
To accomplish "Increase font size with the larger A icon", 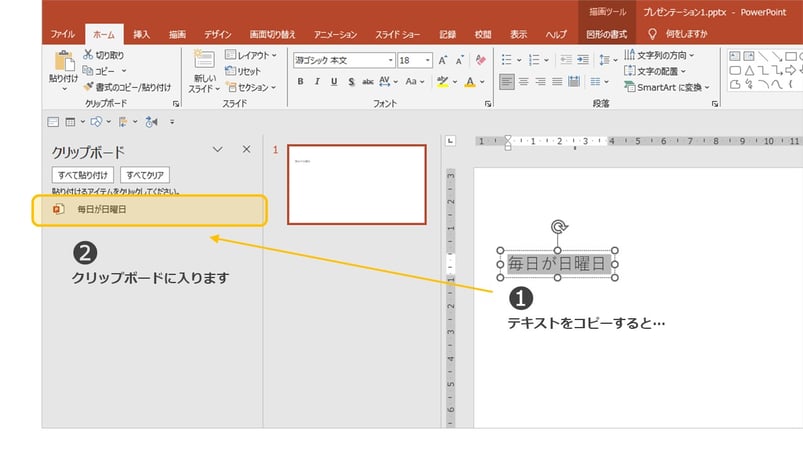I will point(442,60).
